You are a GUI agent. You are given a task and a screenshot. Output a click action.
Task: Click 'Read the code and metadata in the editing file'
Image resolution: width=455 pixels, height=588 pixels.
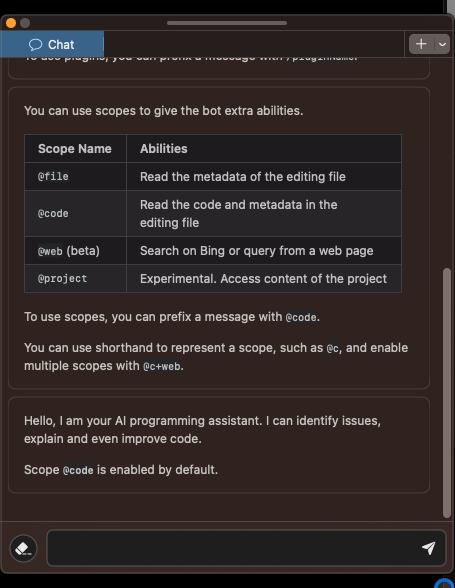(x=239, y=214)
